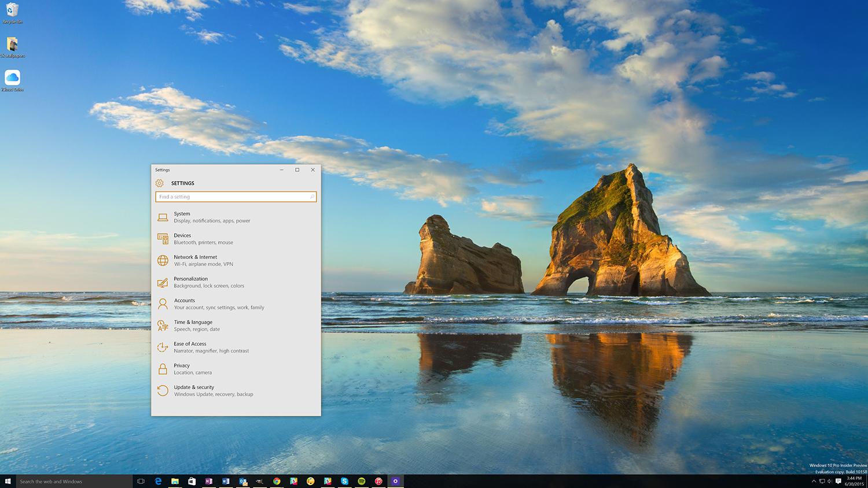Open the System settings category
Viewport: 868px width, 488px height.
(236, 217)
